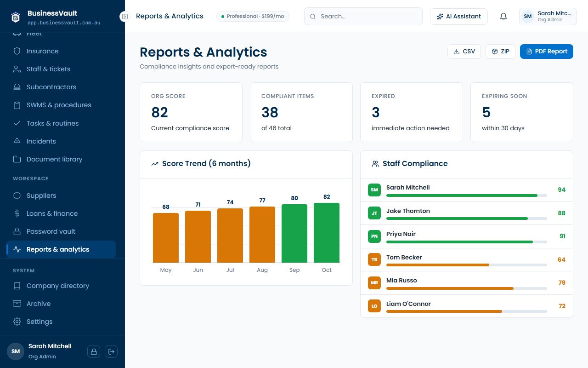Image resolution: width=588 pixels, height=368 pixels.
Task: Click the Professional $199/mo plan badge
Action: [x=253, y=17]
